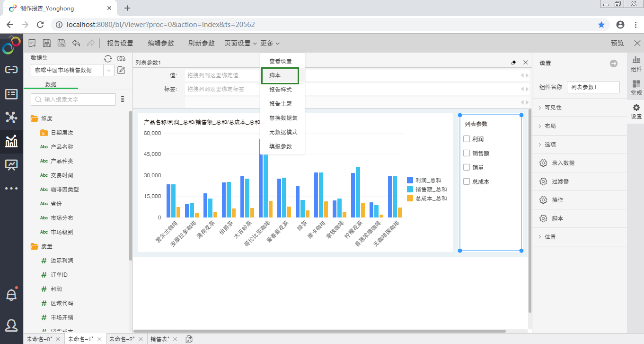Open the chart dashboard sidebar icon

[11, 141]
